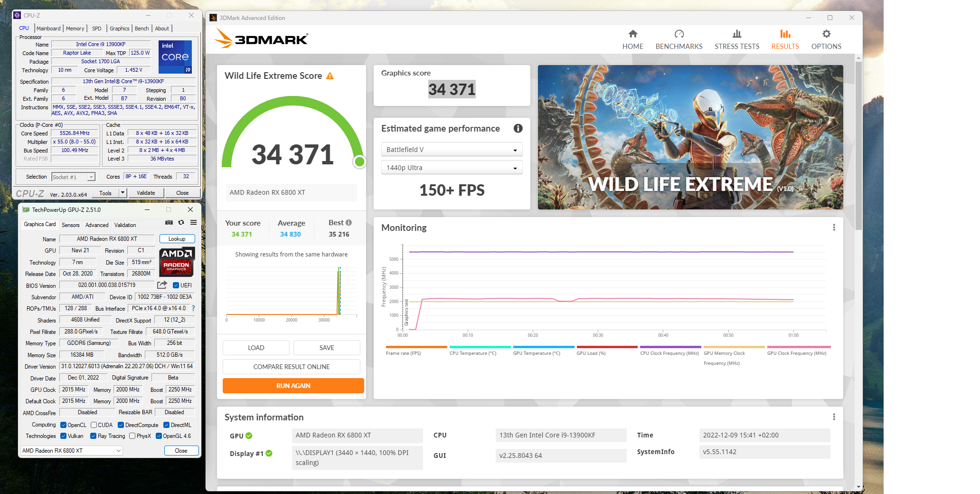
Task: Open the 3DMark HOME page
Action: point(632,40)
